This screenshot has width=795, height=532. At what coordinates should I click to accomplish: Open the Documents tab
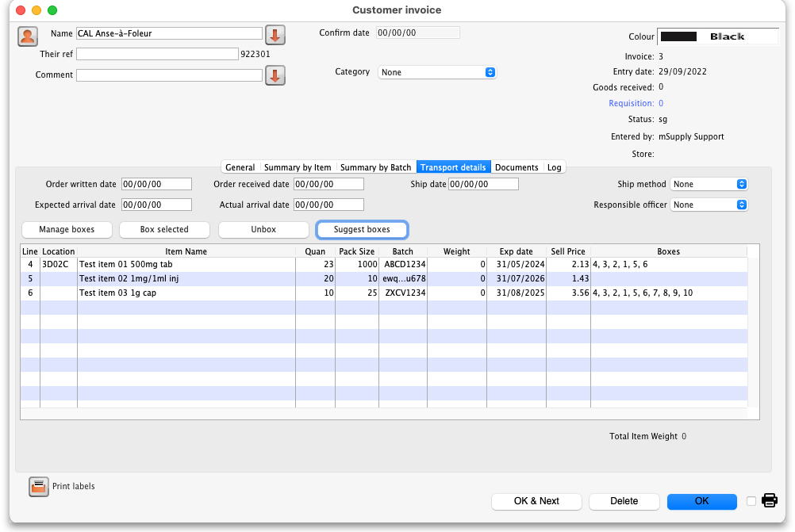[517, 167]
